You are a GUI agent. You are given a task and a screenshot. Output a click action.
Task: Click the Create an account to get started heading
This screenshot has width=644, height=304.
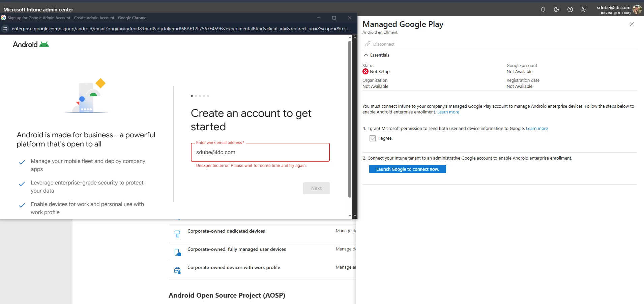pyautogui.click(x=251, y=120)
